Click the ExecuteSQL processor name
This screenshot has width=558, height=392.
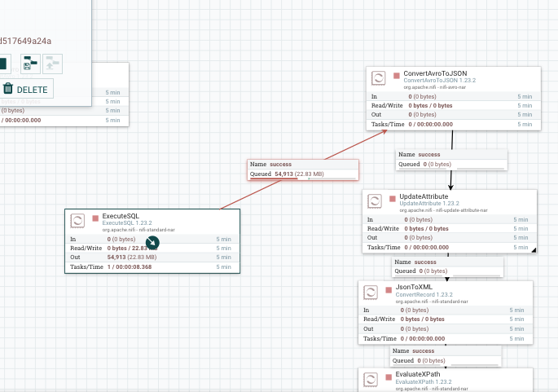coord(121,216)
